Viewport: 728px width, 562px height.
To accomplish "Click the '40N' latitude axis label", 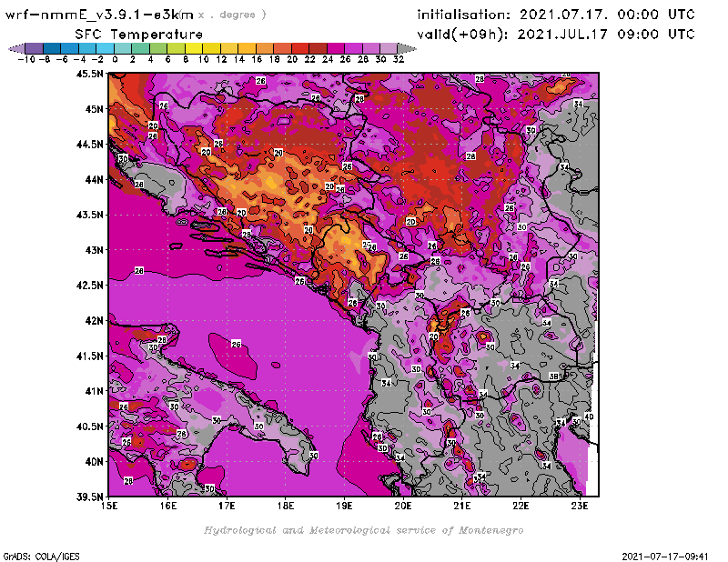I will pos(94,462).
